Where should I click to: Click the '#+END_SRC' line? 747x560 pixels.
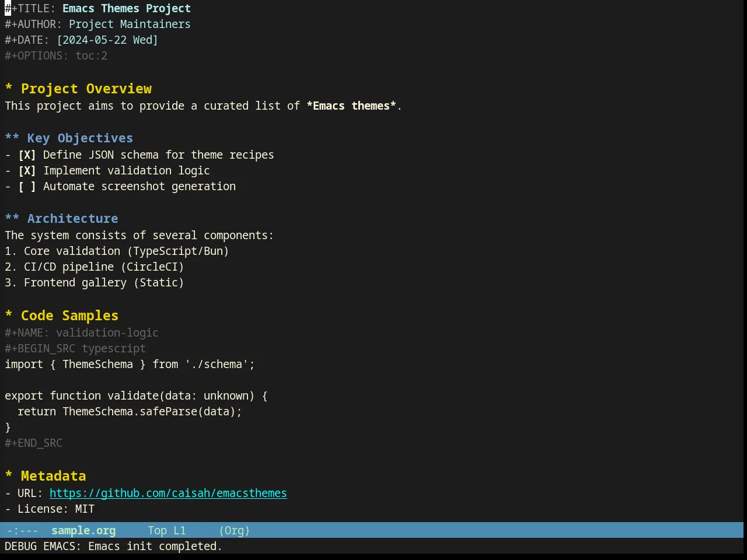[33, 443]
